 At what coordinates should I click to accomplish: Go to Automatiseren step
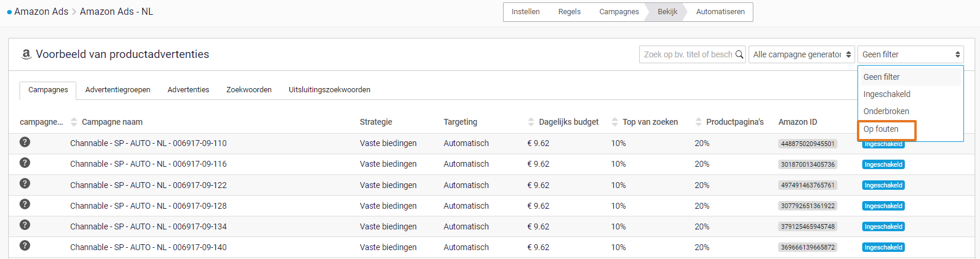pyautogui.click(x=720, y=12)
